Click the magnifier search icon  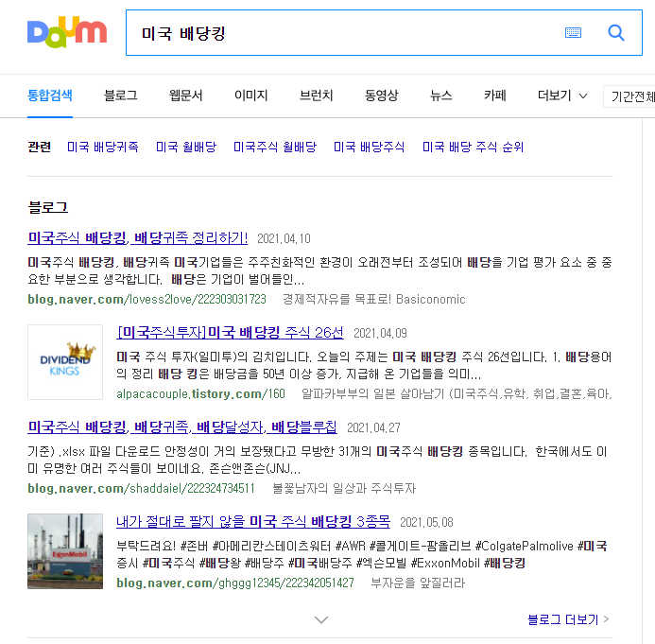point(616,32)
